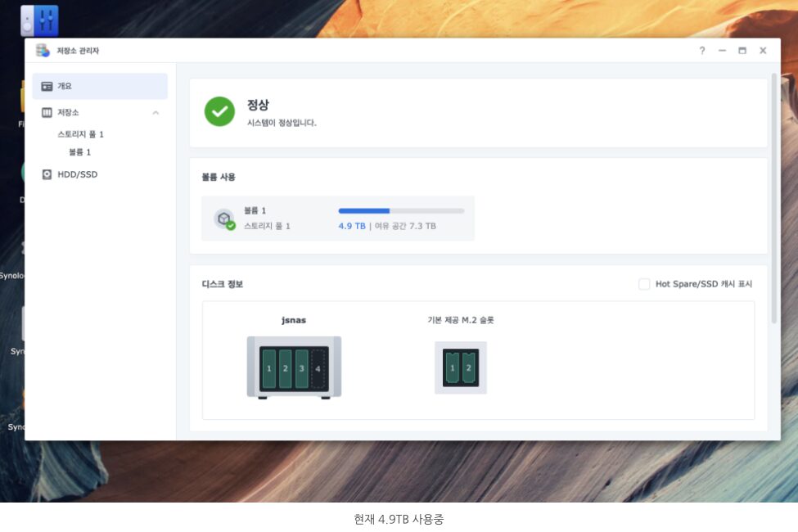
Task: Select 볼륨 1 in sidebar tree
Action: click(x=79, y=152)
